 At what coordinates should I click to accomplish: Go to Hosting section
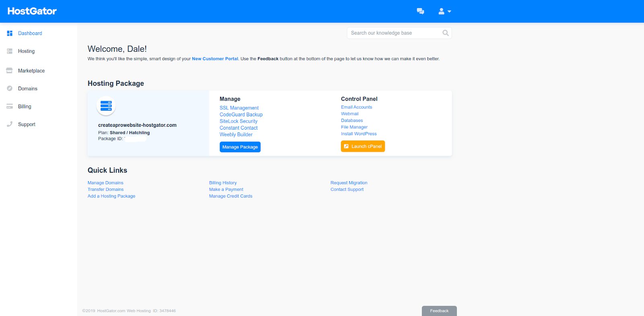click(x=27, y=51)
